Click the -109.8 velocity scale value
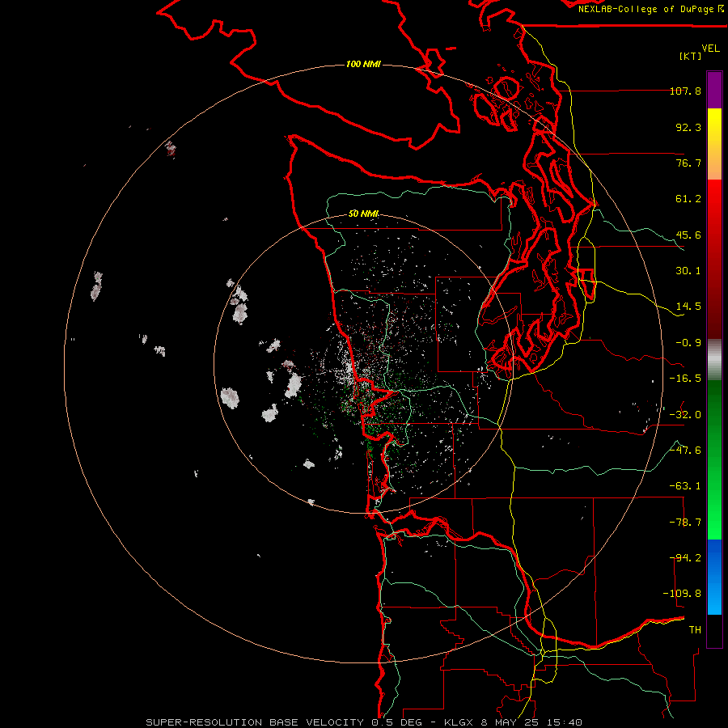This screenshot has width=728, height=728. pos(683,594)
